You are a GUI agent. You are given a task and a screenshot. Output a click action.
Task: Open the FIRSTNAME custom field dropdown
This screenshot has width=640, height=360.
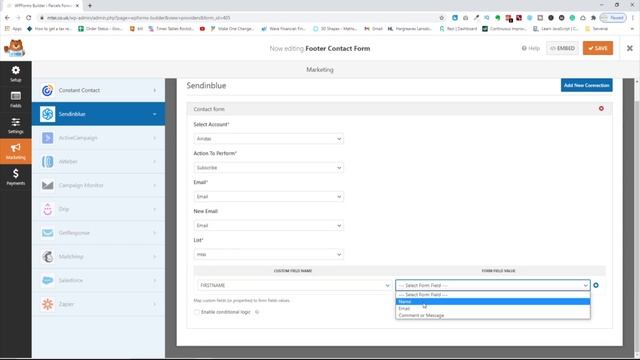pyautogui.click(x=294, y=285)
